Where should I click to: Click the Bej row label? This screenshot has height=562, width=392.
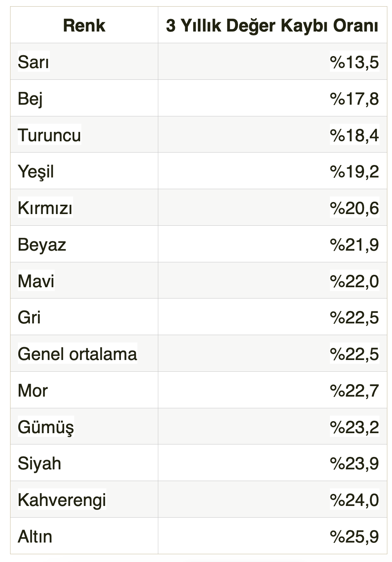[x=30, y=98]
